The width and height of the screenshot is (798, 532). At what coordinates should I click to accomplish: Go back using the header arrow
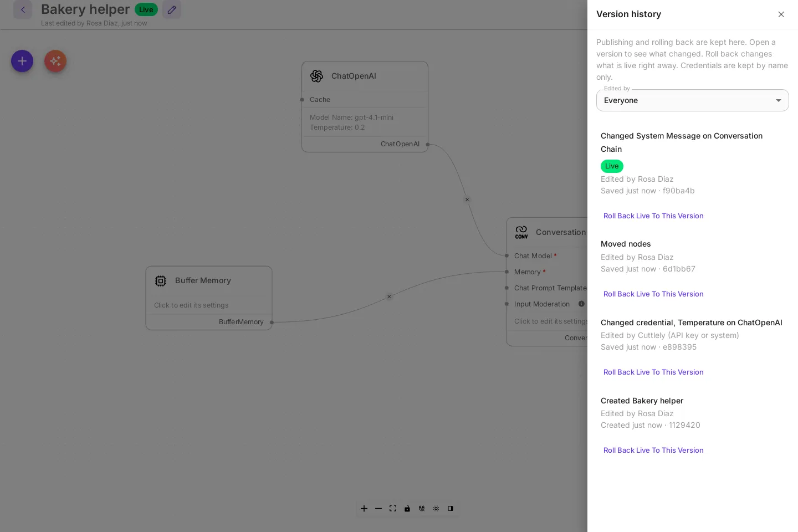click(23, 9)
